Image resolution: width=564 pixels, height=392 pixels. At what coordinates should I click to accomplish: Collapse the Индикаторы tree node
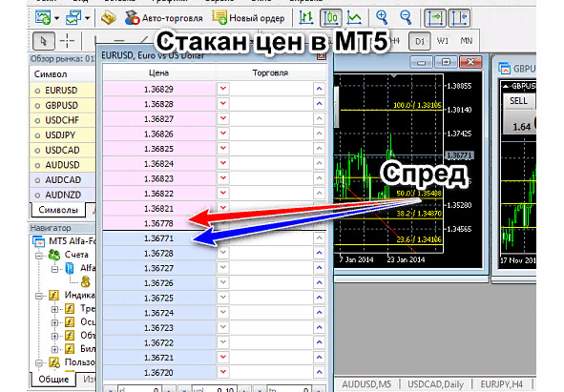tap(39, 296)
